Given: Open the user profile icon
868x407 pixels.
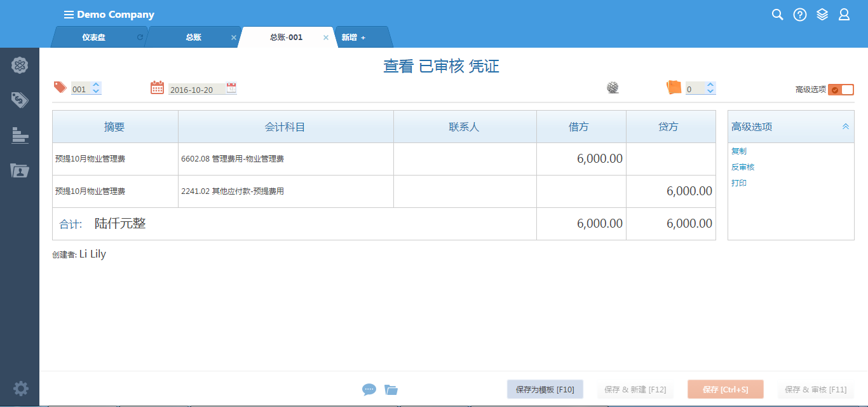Looking at the screenshot, I should 844,15.
